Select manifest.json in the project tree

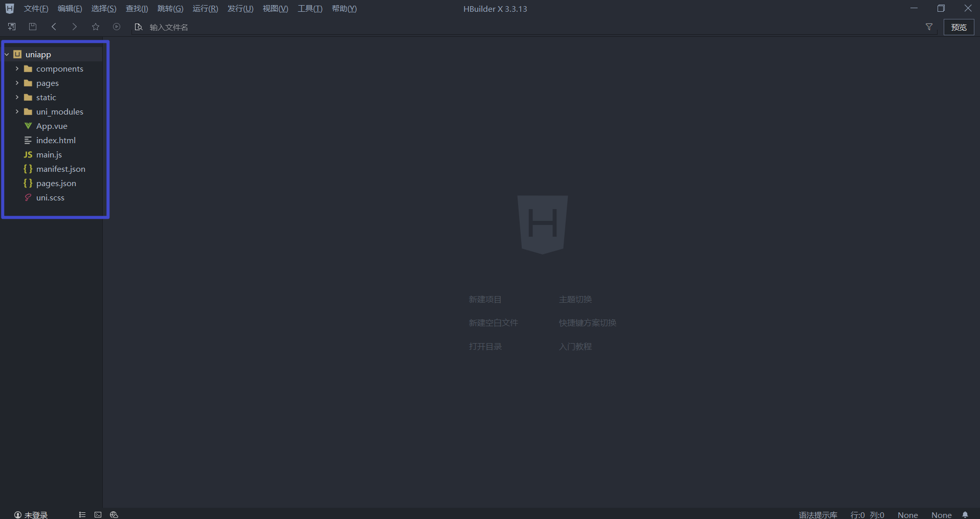(x=61, y=169)
